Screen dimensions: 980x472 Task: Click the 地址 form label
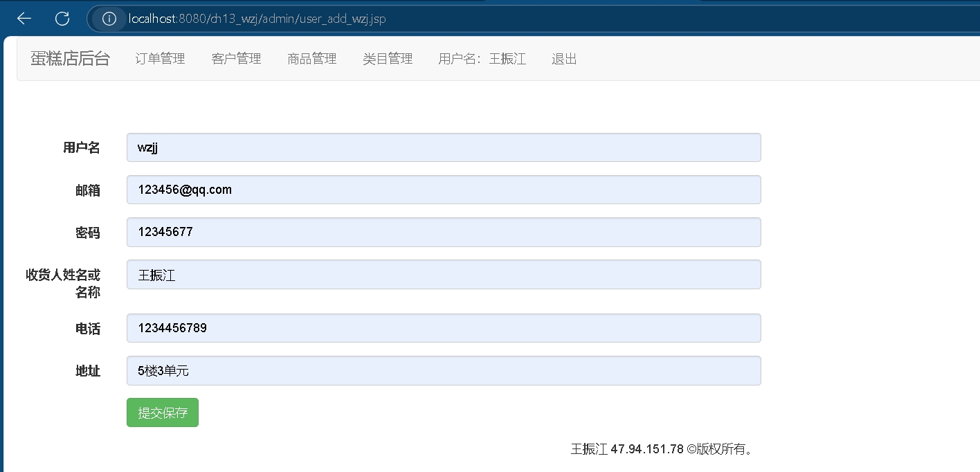coord(88,372)
